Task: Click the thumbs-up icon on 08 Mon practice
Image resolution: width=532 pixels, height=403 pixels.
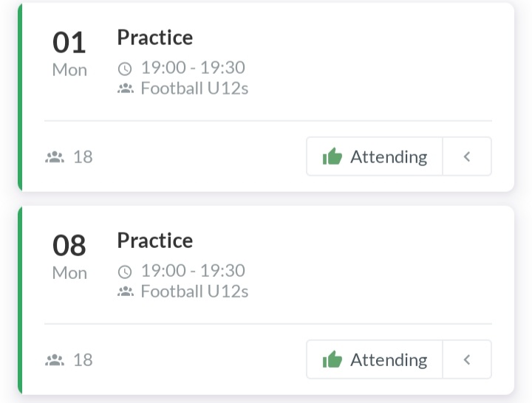Action: [332, 359]
